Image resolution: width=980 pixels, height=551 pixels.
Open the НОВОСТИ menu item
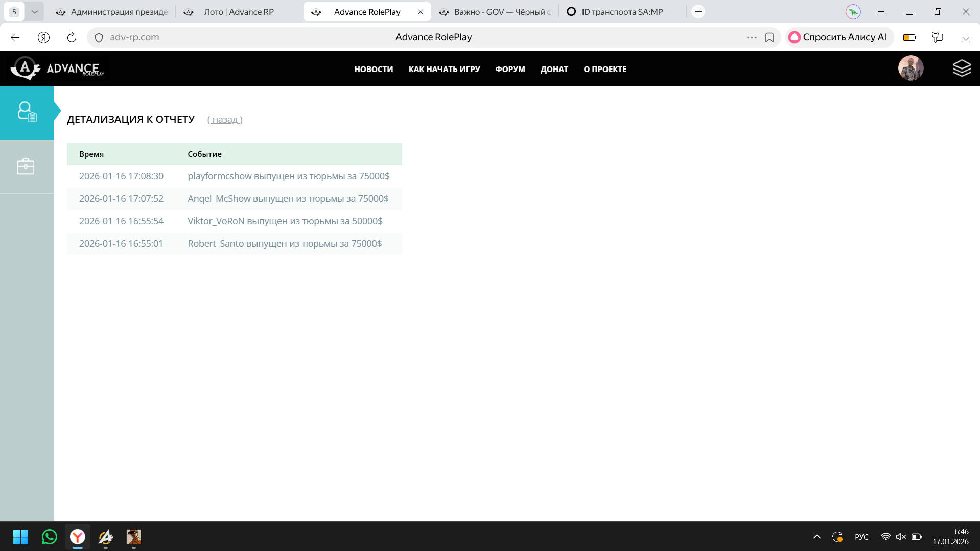click(x=374, y=69)
